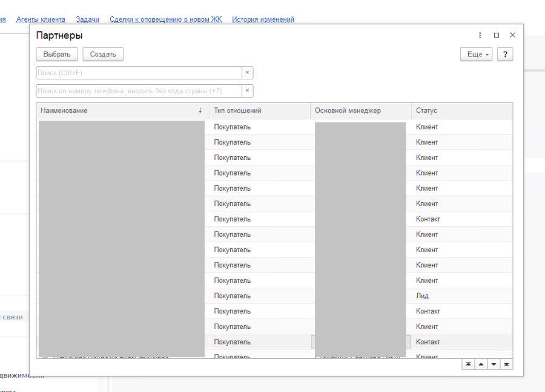The height and width of the screenshot is (392, 545).
Task: Clear the phone number search with its ×
Action: tap(247, 91)
